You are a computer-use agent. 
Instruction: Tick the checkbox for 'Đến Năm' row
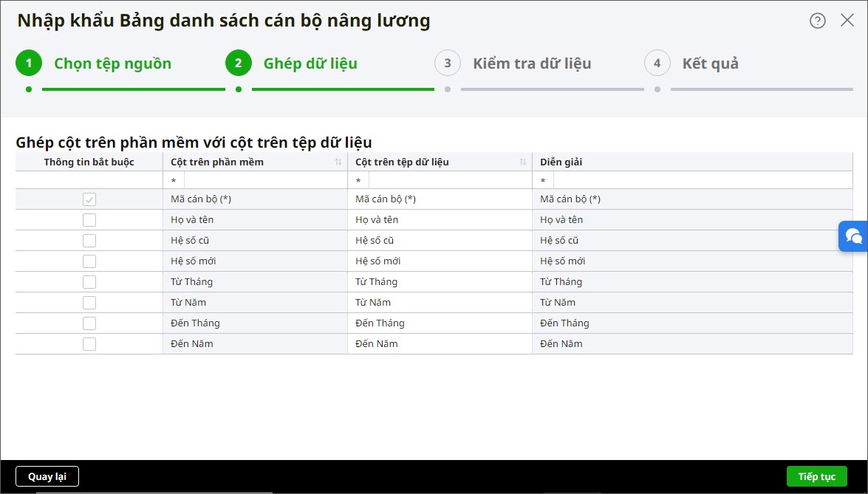pyautogui.click(x=89, y=344)
